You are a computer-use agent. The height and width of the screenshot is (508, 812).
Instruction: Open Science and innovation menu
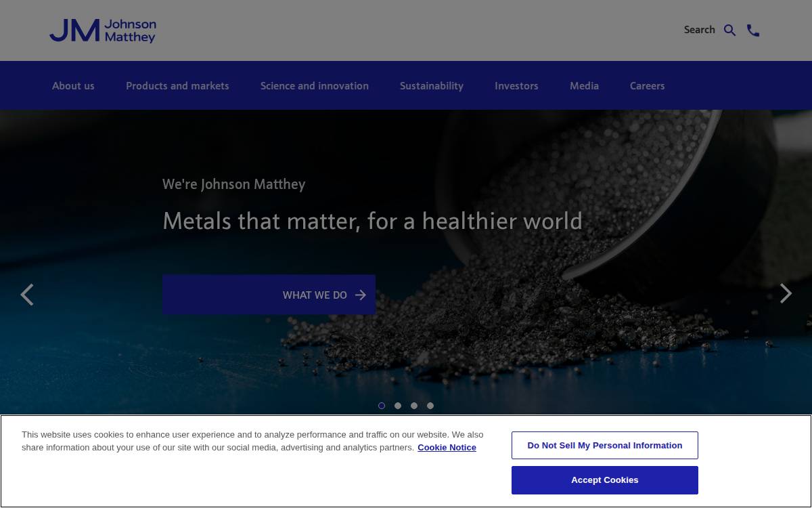point(315,86)
